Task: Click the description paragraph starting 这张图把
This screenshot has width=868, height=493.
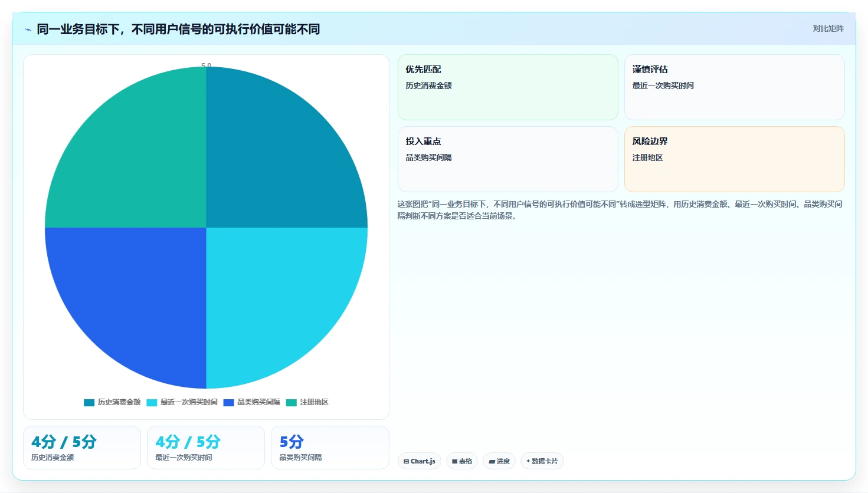Action: 620,210
